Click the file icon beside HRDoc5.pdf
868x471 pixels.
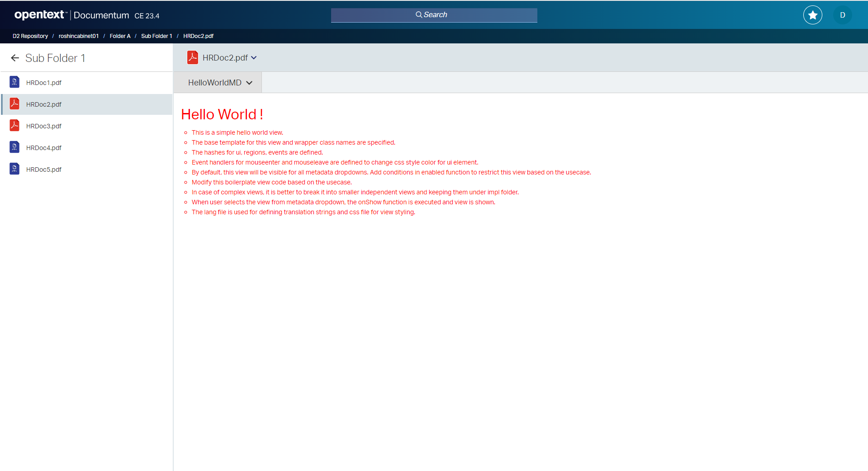(14, 169)
